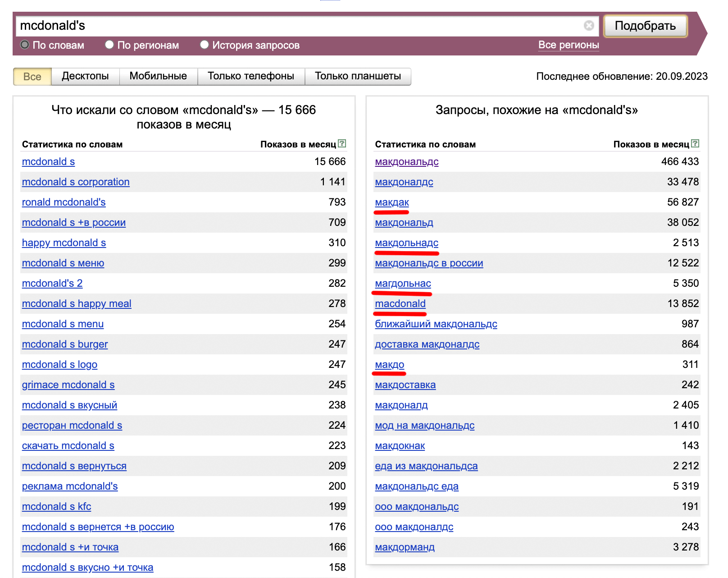Select the По регионам radio button
Screen dimensions: 728x578
coord(109,45)
